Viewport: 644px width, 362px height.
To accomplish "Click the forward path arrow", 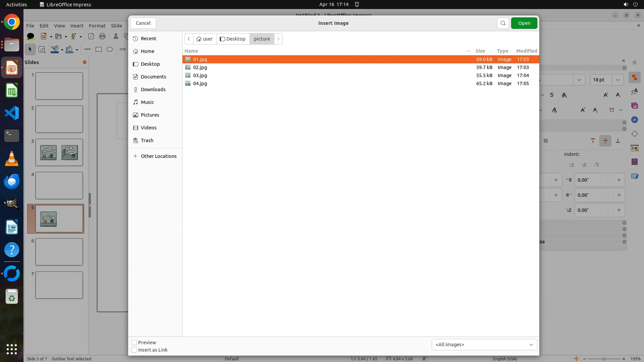I will pyautogui.click(x=278, y=39).
